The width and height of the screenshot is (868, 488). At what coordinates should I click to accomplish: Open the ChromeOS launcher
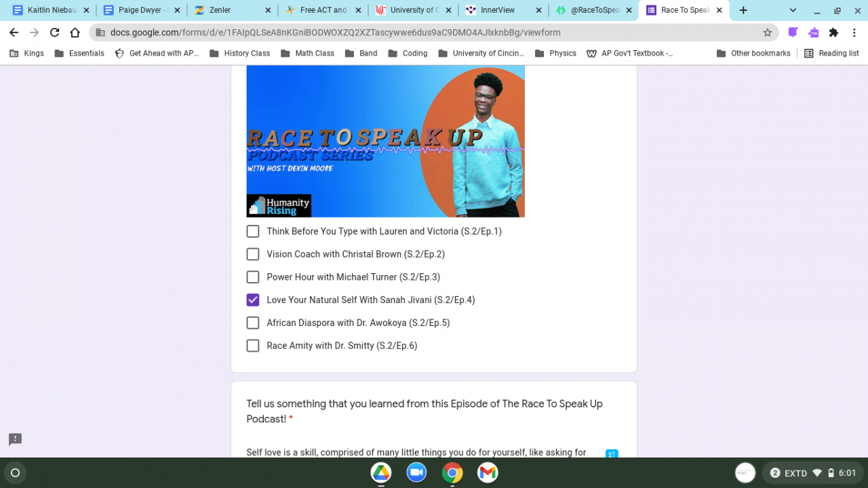[16, 472]
